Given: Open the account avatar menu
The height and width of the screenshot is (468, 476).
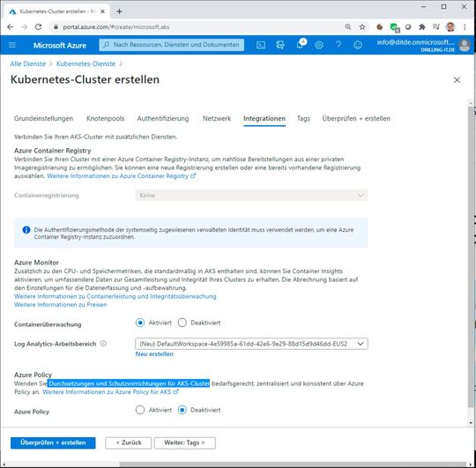Looking at the screenshot, I should [465, 45].
